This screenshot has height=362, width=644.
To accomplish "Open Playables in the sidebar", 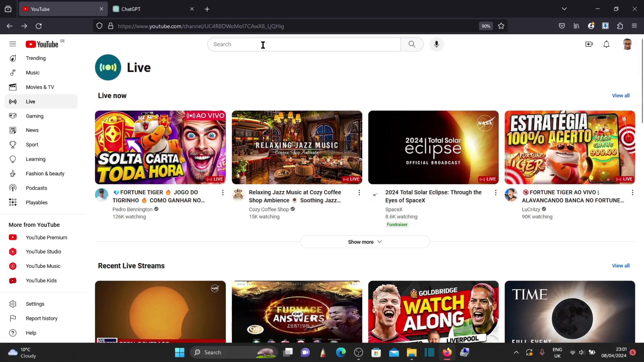I will pos(41,202).
